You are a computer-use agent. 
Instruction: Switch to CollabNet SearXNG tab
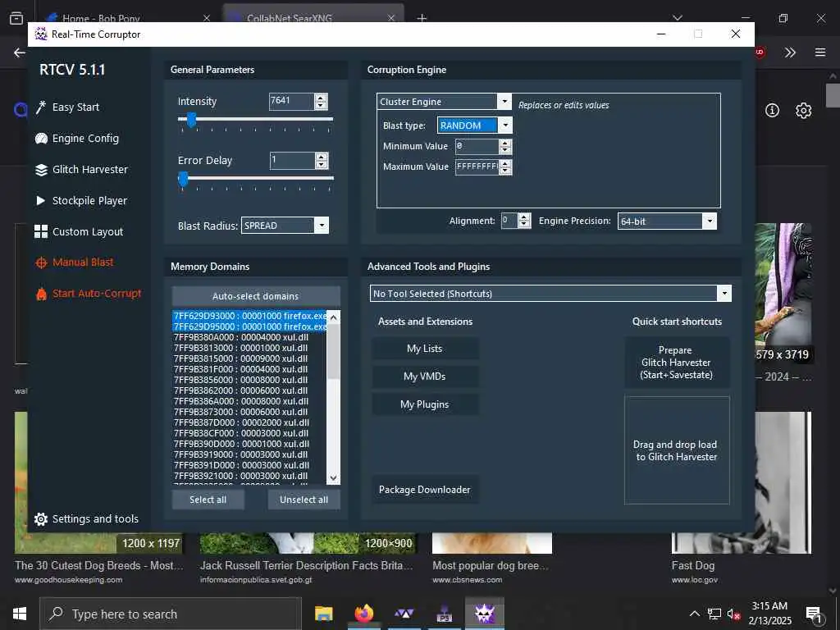(290, 18)
